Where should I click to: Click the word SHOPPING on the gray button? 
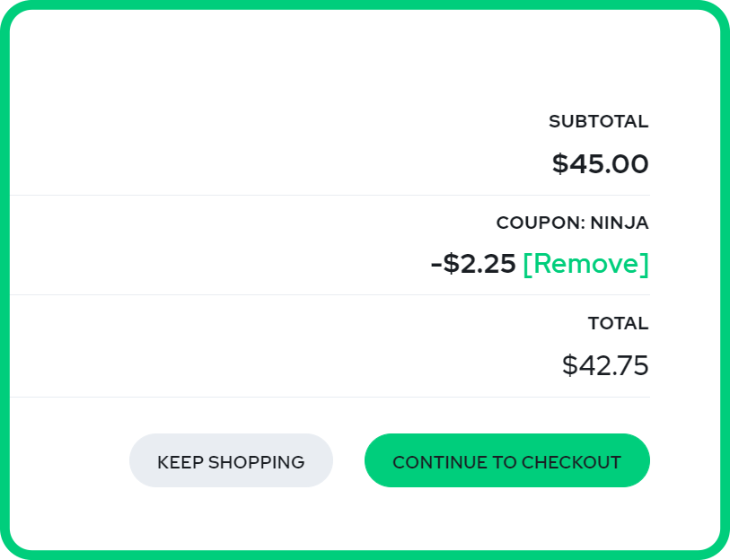click(x=256, y=462)
